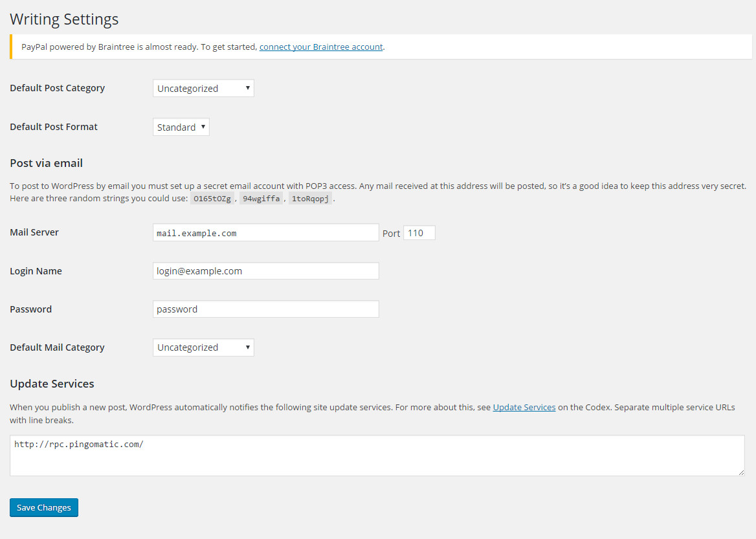Click into the Login Name field
756x539 pixels.
point(265,271)
